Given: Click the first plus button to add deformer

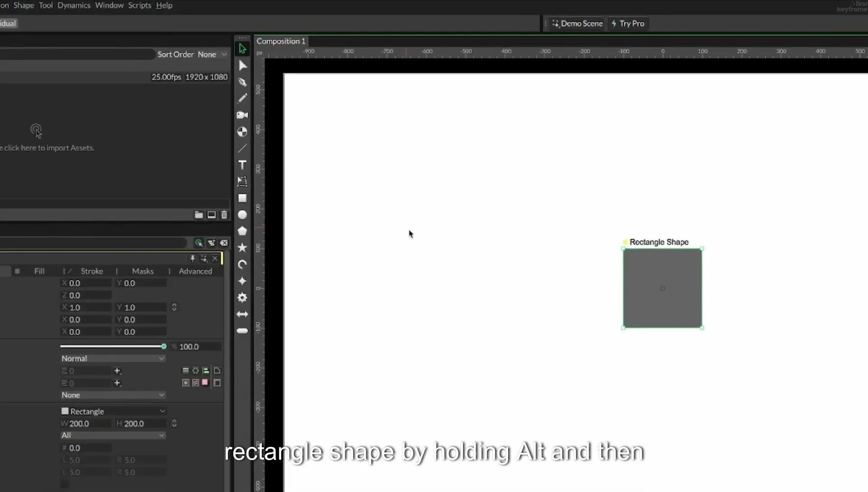Looking at the screenshot, I should 117,371.
